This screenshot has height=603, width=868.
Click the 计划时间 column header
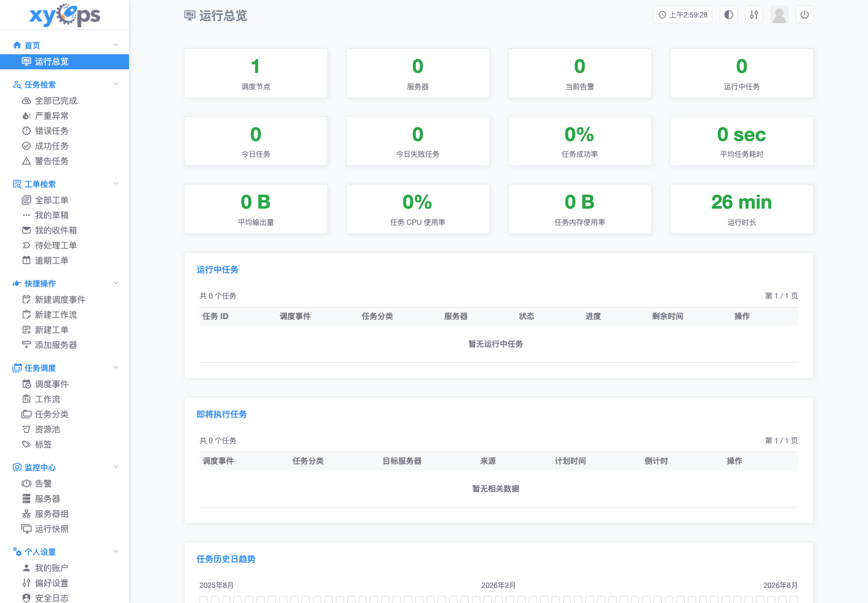tap(570, 461)
